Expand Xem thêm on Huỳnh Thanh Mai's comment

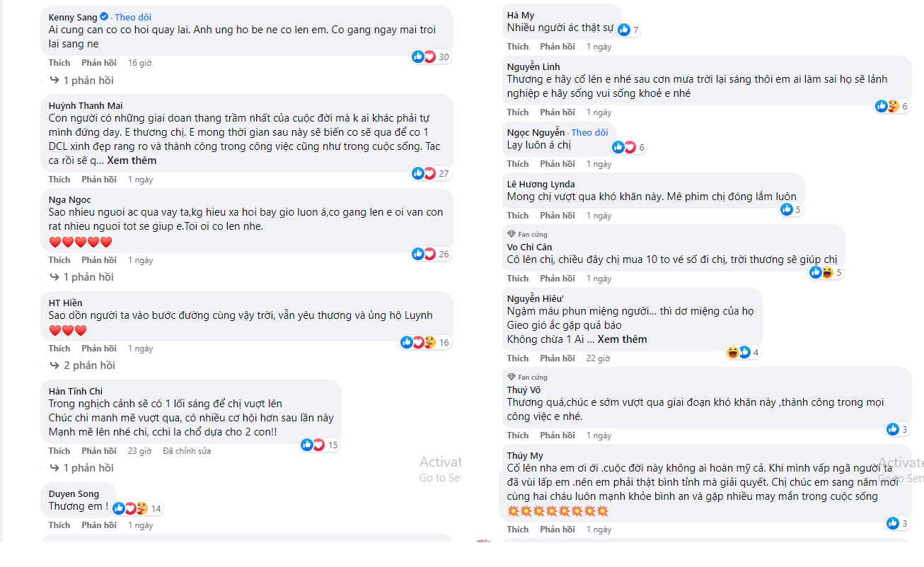click(132, 160)
